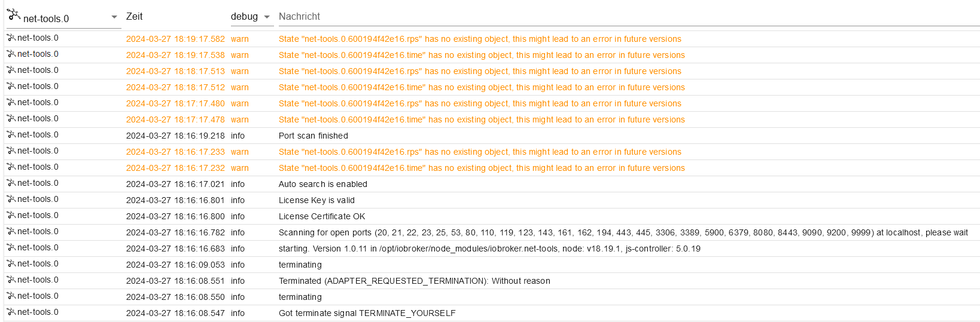
Task: Click the 'Auto search is enabled' message
Action: [323, 184]
